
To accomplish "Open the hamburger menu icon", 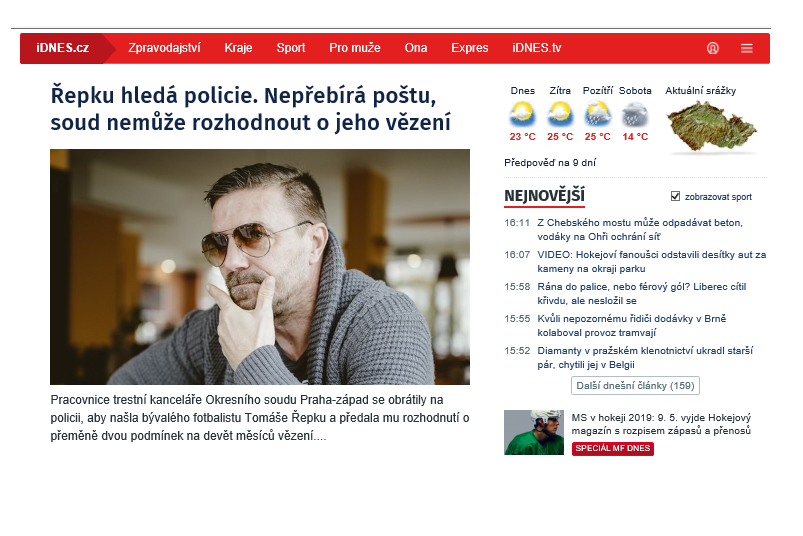I will (x=747, y=48).
